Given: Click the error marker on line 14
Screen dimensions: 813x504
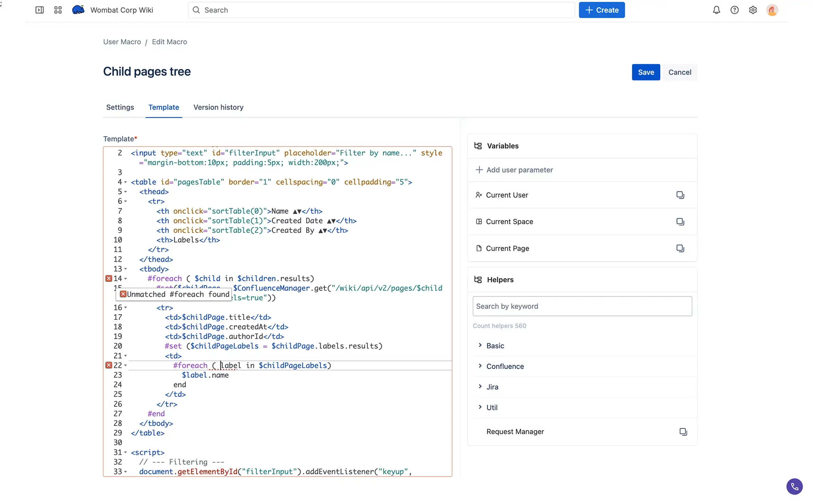Looking at the screenshot, I should 109,278.
